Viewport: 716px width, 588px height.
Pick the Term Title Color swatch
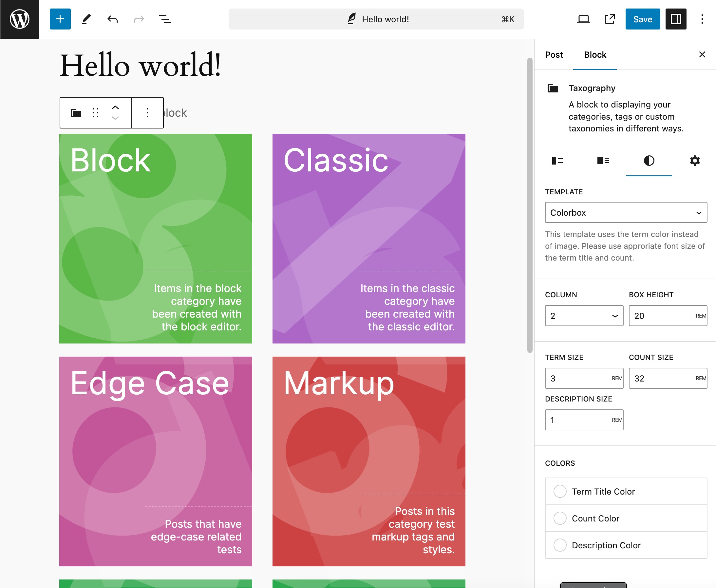point(559,491)
